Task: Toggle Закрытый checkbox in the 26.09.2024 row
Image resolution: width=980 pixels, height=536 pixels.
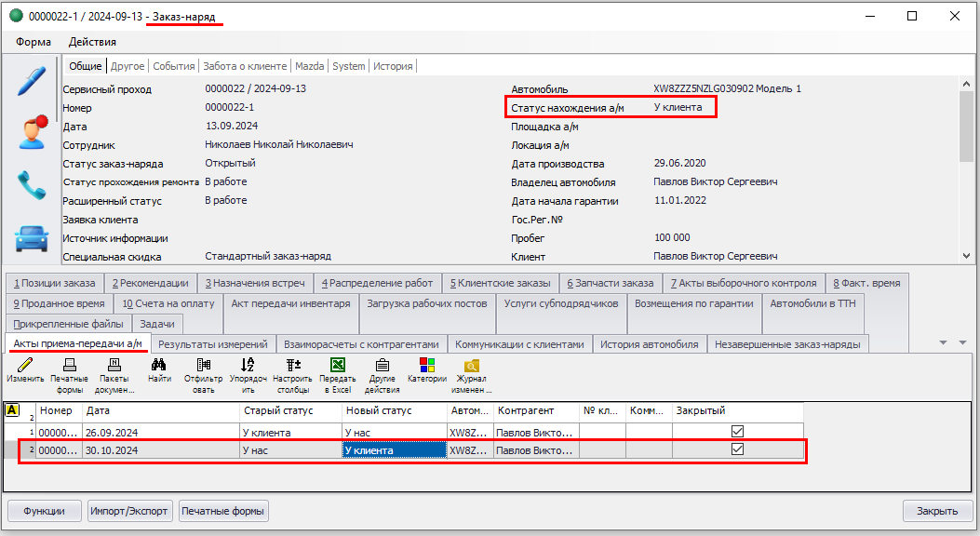Action: [738, 432]
